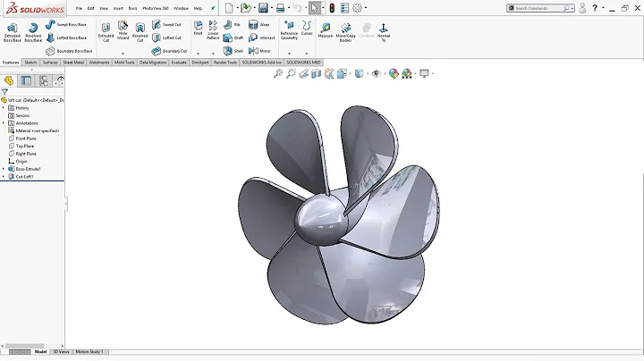Click the feature tree filter icon
Viewport: 644px width, 361px height.
[x=4, y=92]
